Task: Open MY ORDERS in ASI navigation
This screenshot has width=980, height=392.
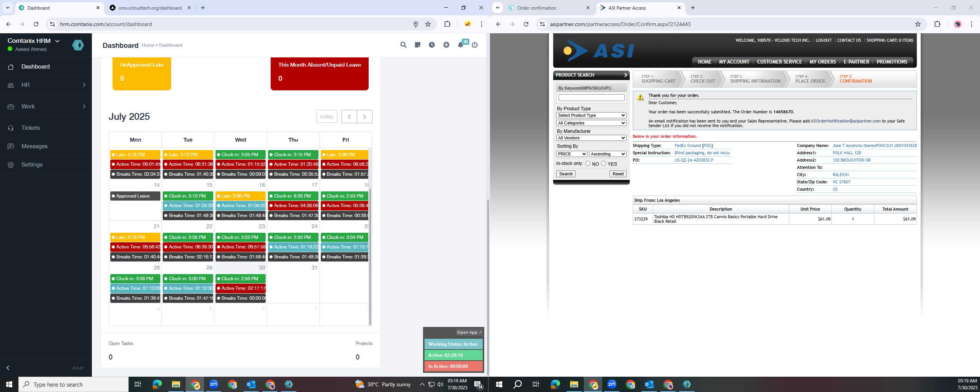Action: 823,62
